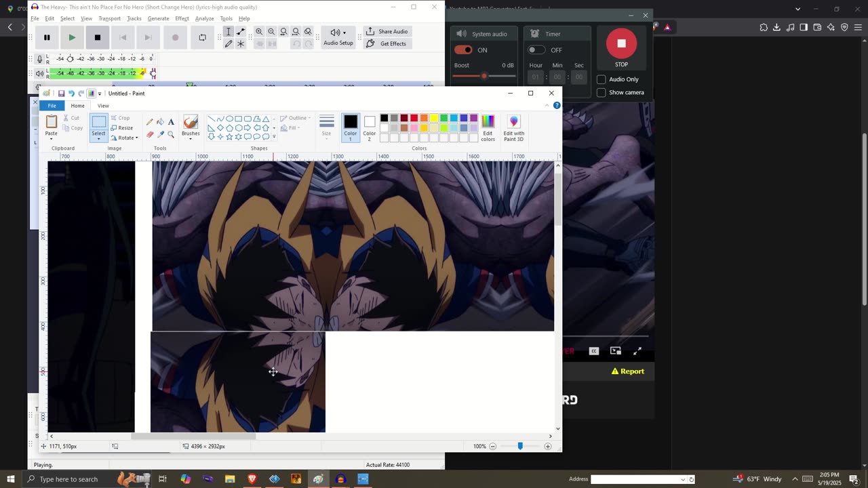The height and width of the screenshot is (488, 868).
Task: Expand the Shapes gallery in Paint
Action: [x=274, y=137]
